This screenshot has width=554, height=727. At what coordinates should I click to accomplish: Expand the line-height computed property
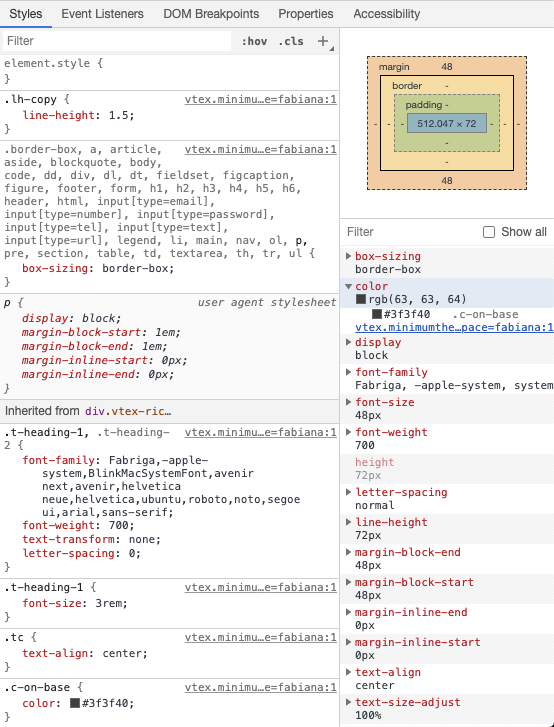tap(349, 522)
